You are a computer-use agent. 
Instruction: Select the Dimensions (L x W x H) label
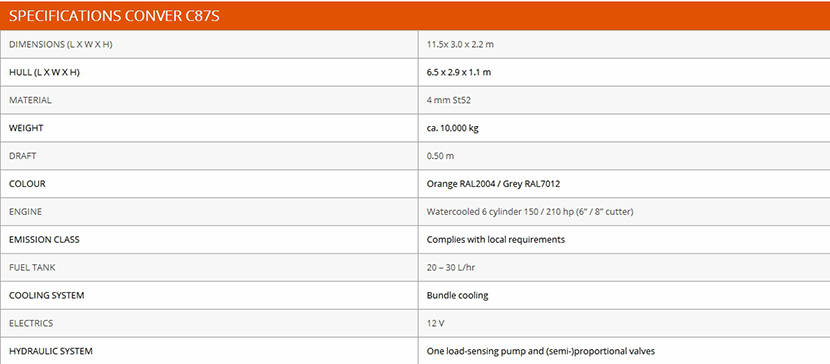coord(60,44)
